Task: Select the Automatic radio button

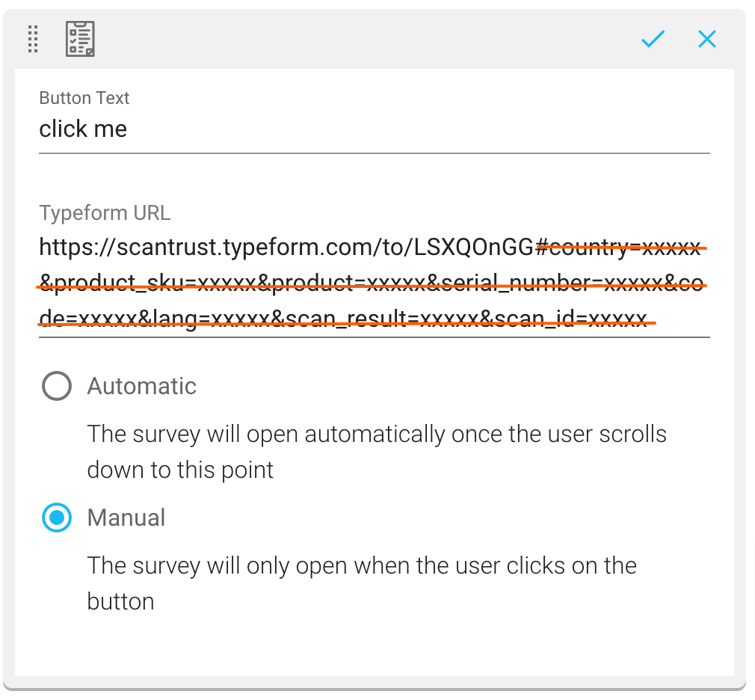Action: [57, 387]
